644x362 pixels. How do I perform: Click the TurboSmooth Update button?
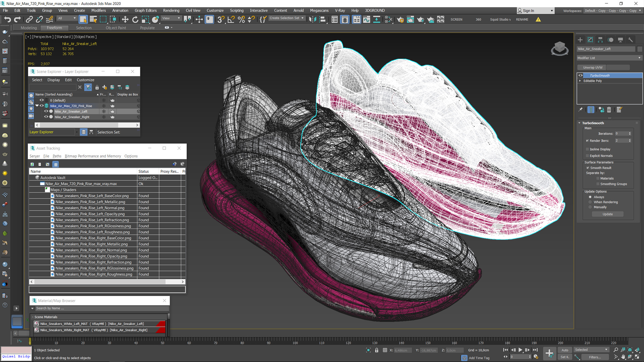tap(607, 214)
